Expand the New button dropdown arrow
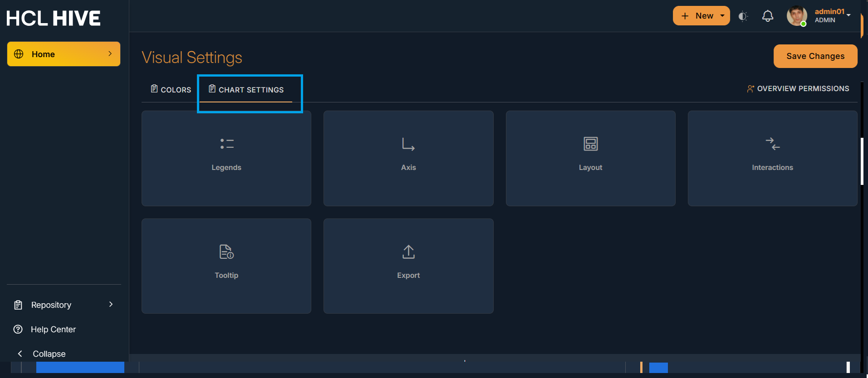The image size is (868, 378). (722, 16)
